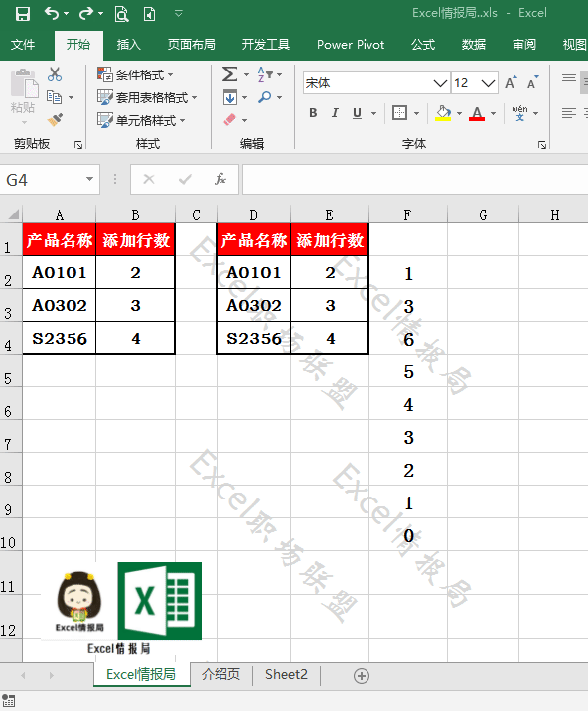The image size is (588, 711).
Task: Toggle Underline formatting
Action: tap(357, 113)
